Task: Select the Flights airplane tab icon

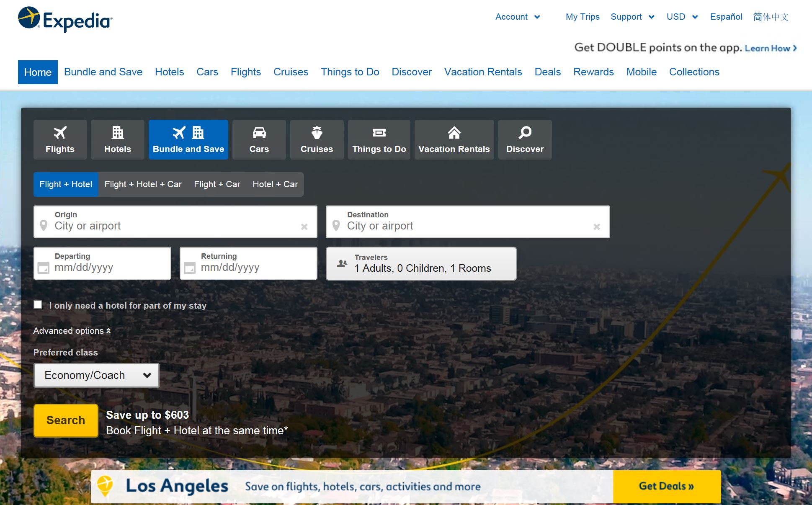Action: coord(60,133)
